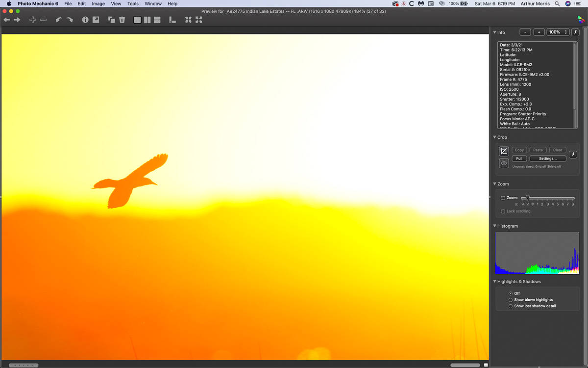
Task: Open the info (i) toolbar icon
Action: point(85,20)
